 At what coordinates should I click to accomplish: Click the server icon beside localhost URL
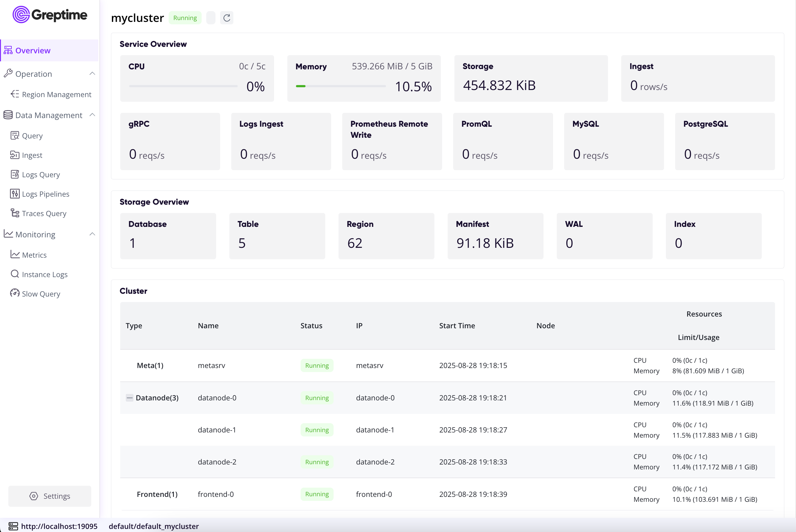(x=13, y=526)
